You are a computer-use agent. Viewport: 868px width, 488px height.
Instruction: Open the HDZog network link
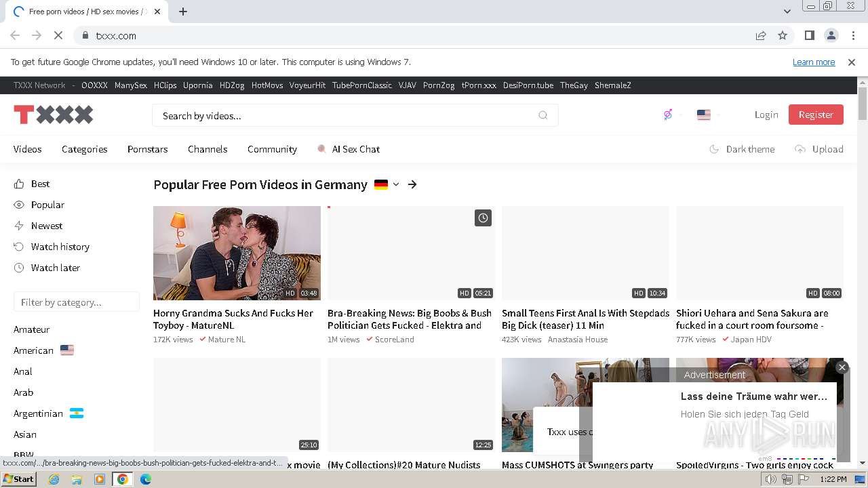click(x=232, y=85)
